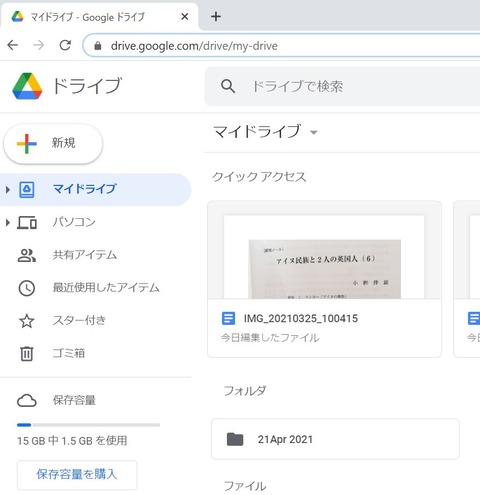
Task: Click 保存容量を購入 button
Action: pyautogui.click(x=77, y=475)
